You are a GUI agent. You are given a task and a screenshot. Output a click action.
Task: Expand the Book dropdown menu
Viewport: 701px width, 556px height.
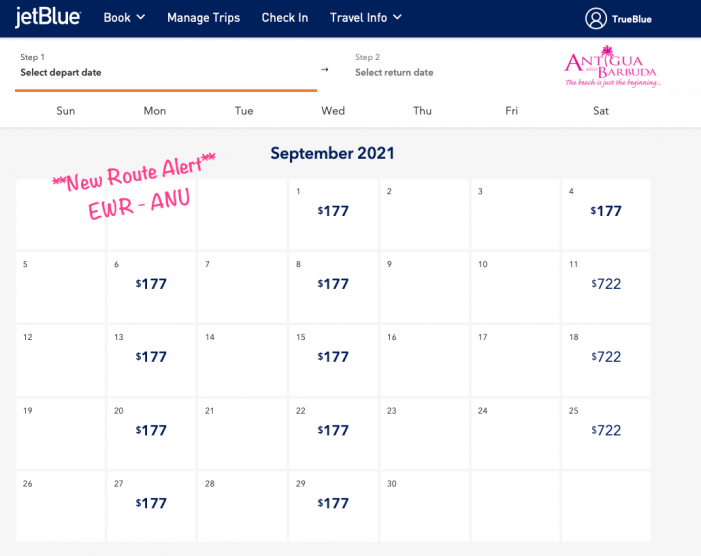tap(124, 18)
